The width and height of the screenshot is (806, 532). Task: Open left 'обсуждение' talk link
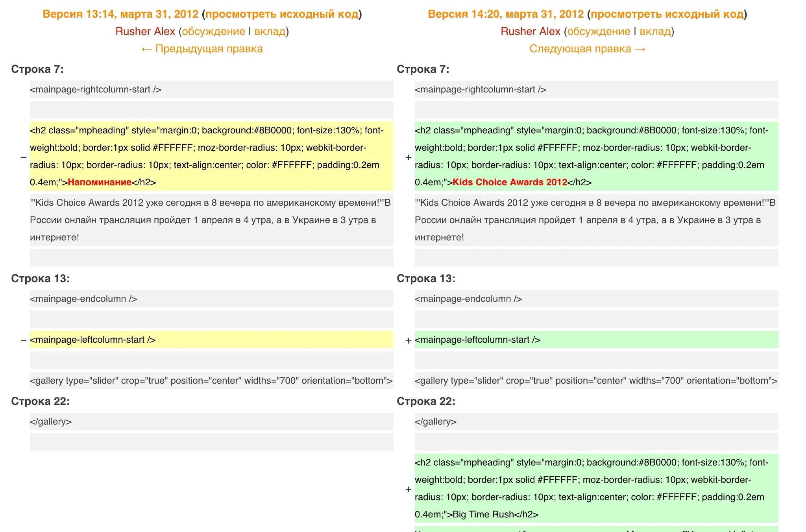click(x=213, y=31)
